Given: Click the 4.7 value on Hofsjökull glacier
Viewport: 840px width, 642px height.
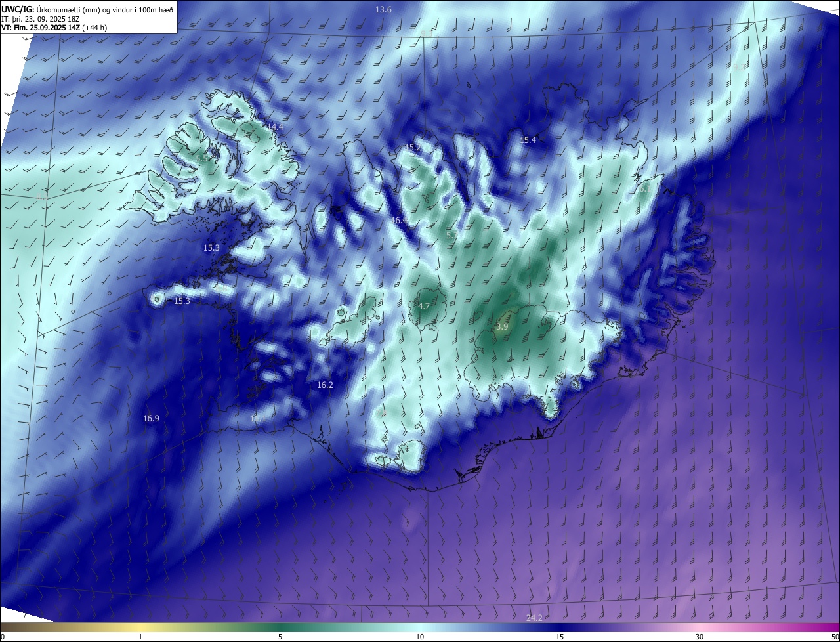Looking at the screenshot, I should [x=424, y=306].
